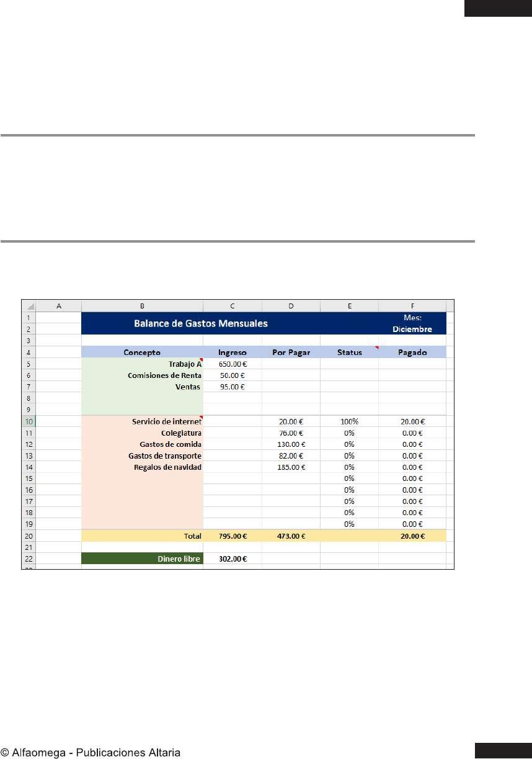
Task: Select the 'Dinero libre' cell
Action: pos(142,559)
